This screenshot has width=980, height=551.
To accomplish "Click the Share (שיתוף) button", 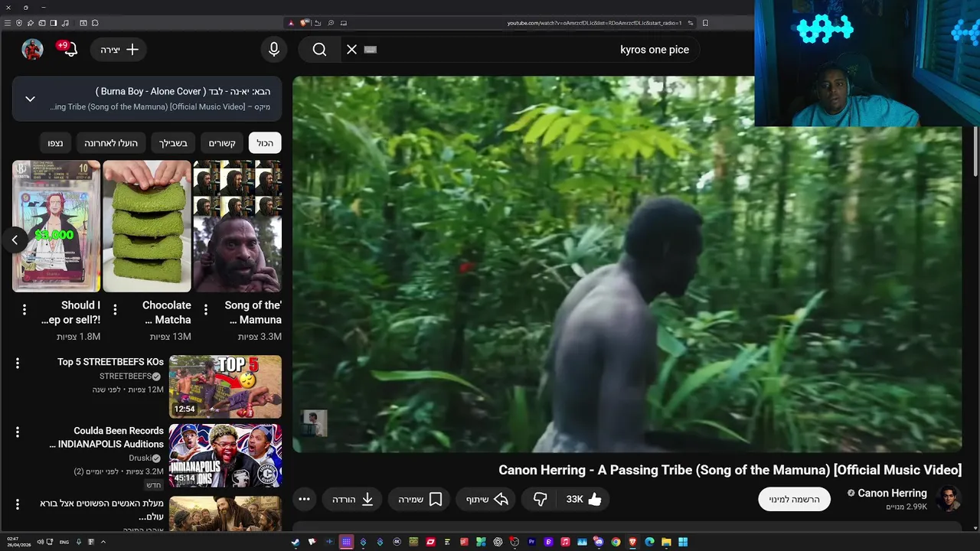I will 487,499.
